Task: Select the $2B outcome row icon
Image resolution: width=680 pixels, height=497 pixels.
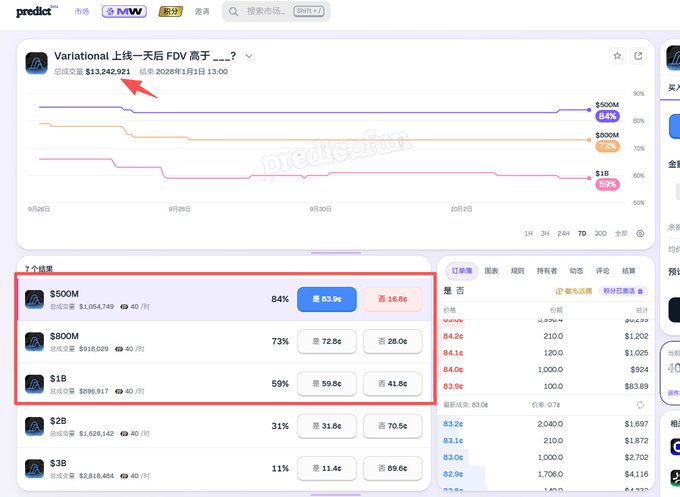Action: coord(34,426)
